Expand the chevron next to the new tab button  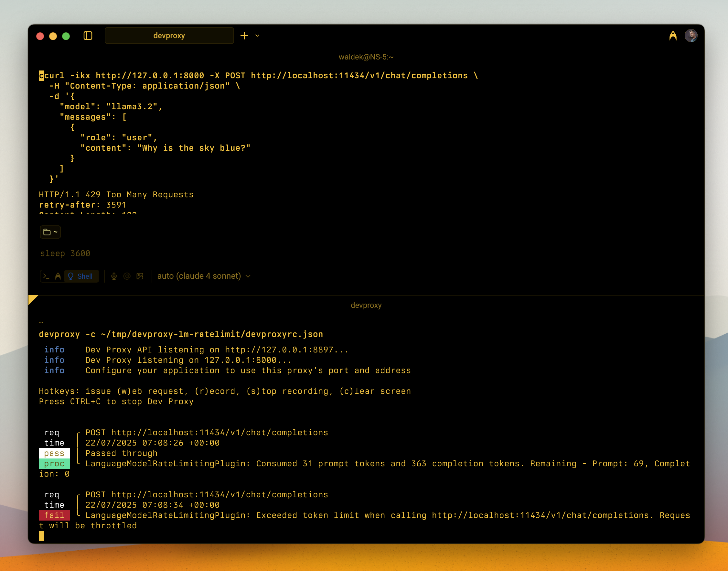pos(257,36)
